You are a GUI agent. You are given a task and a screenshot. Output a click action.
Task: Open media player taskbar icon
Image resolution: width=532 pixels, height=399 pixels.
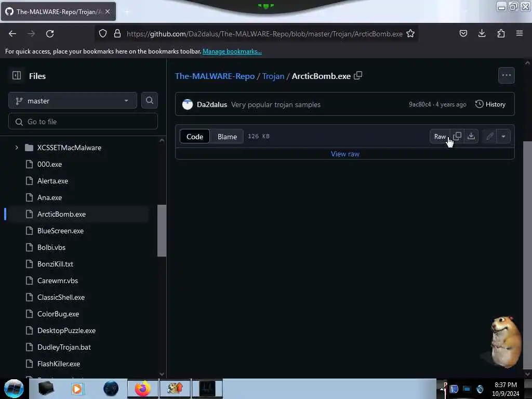click(77, 389)
